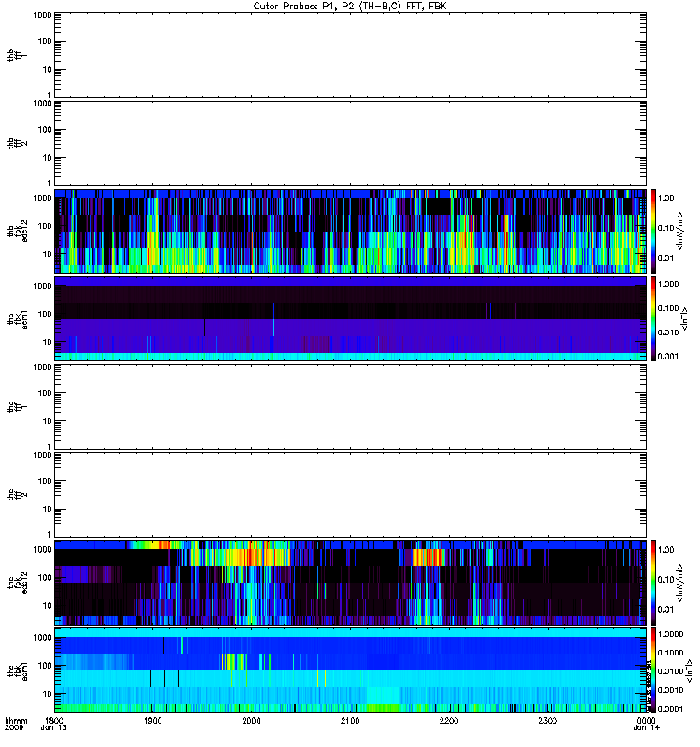The height and width of the screenshot is (747, 700).
Task: Click the 1900 time axis label
Action: [x=152, y=721]
